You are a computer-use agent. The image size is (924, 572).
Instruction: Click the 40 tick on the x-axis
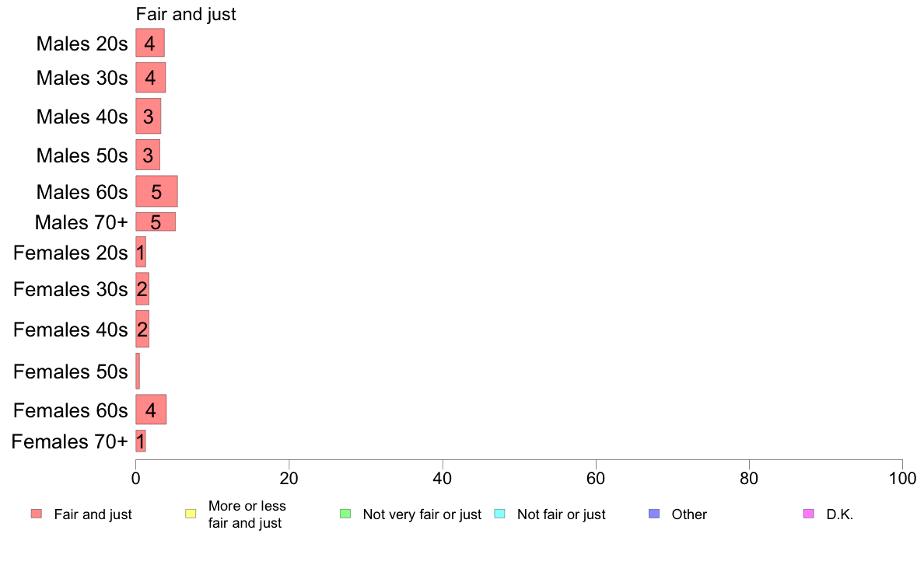[x=443, y=476]
